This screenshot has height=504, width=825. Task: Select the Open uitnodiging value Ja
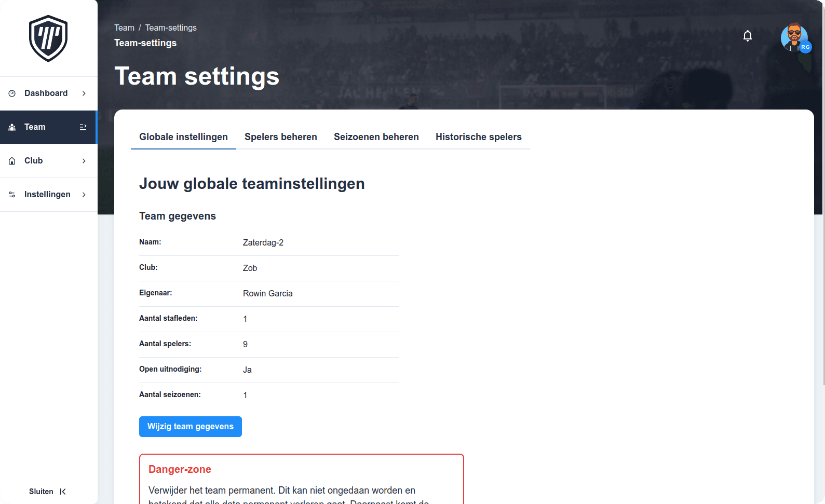(x=247, y=370)
